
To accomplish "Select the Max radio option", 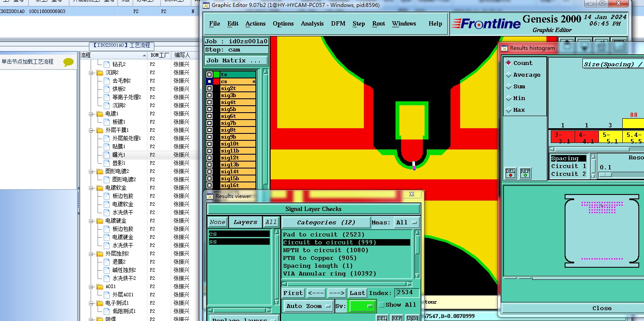I will point(509,110).
